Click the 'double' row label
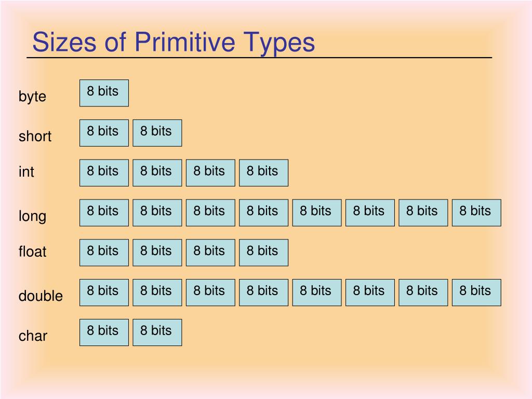 tap(41, 296)
